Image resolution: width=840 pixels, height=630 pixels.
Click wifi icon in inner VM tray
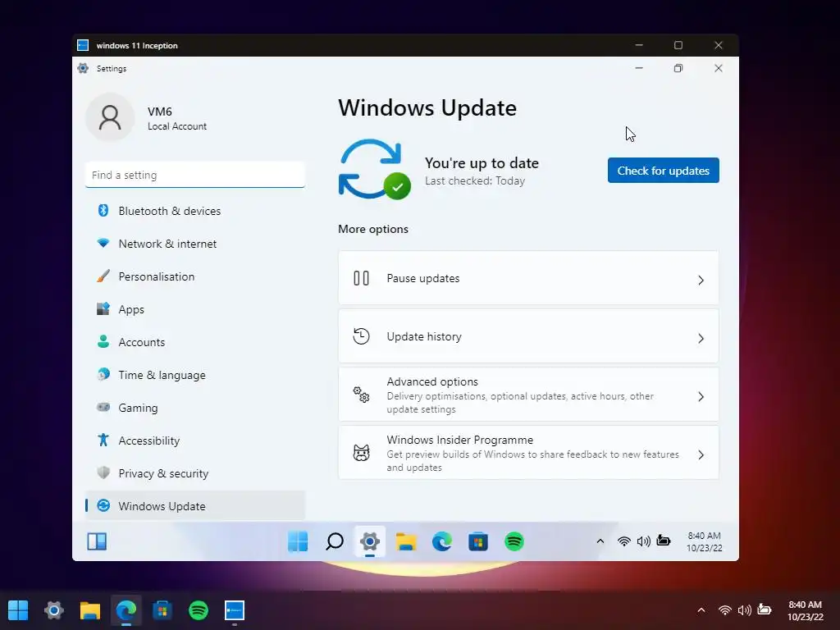point(623,541)
